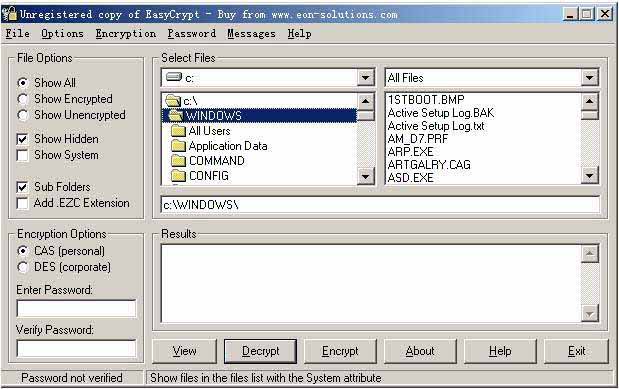
Task: Select CAS (personal) encryption option
Action: (x=23, y=251)
